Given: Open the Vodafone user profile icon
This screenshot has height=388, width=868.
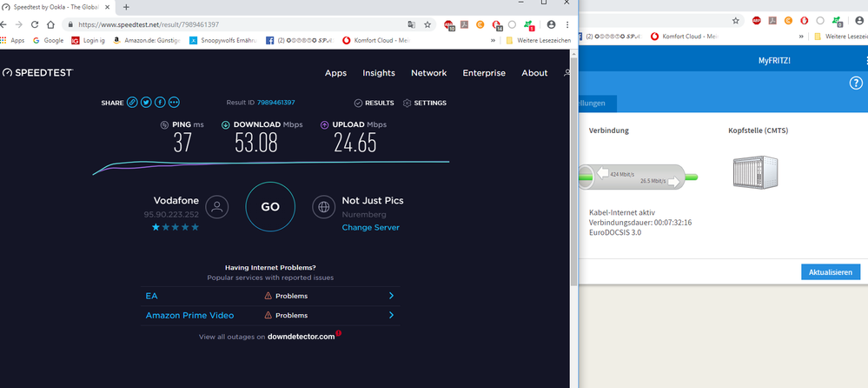Looking at the screenshot, I should [217, 207].
